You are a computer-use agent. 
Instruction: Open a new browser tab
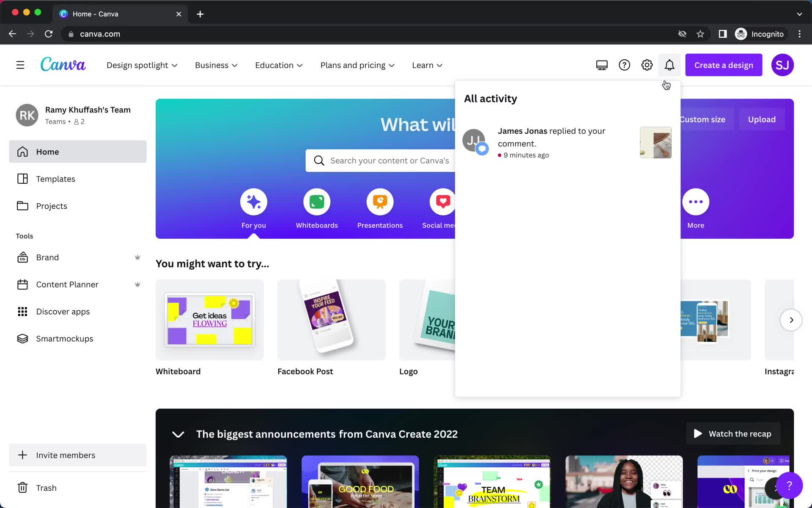click(200, 14)
